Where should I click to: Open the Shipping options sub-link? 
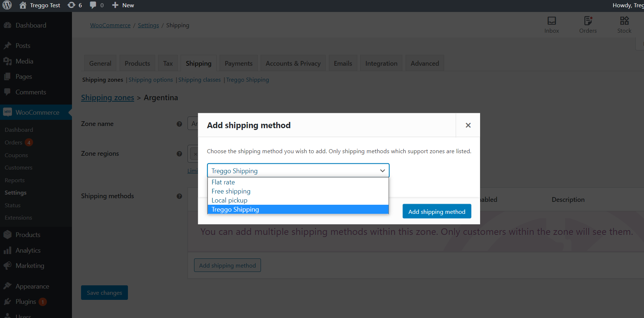coord(150,79)
